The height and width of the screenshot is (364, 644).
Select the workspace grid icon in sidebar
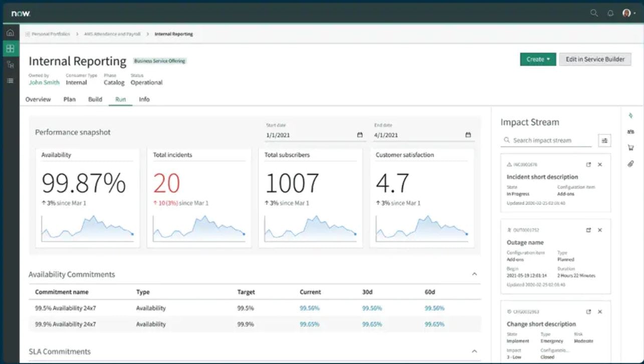tap(10, 49)
